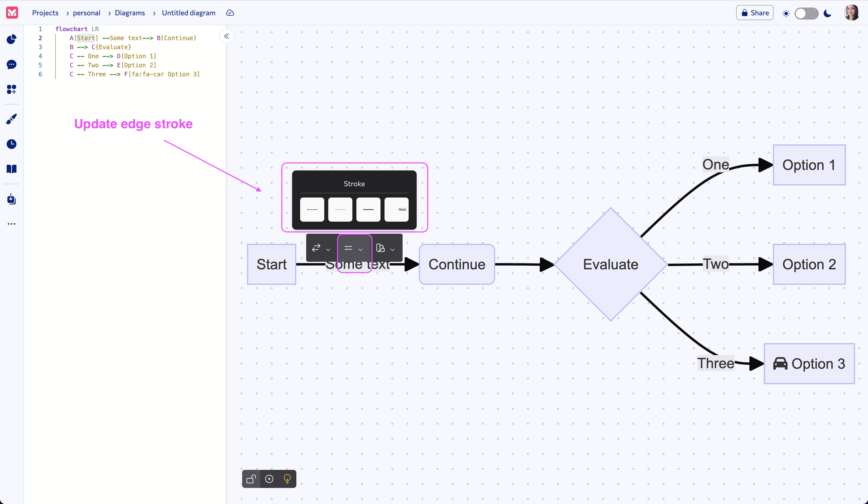Viewport: 868px width, 504px height.
Task: Open the diagram type panel icon
Action: pos(12,39)
